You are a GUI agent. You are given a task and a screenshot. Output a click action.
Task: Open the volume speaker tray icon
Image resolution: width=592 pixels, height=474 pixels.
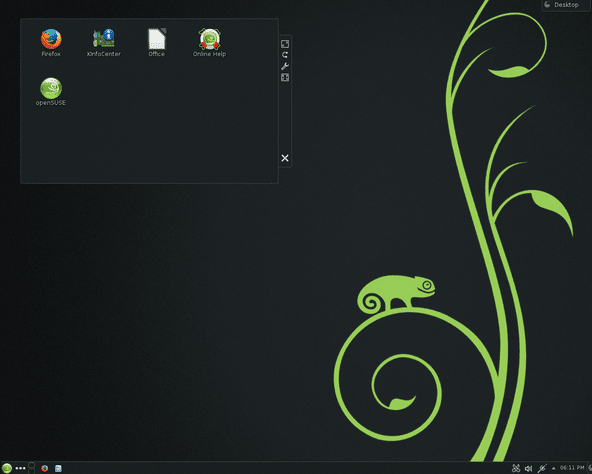tap(529, 468)
